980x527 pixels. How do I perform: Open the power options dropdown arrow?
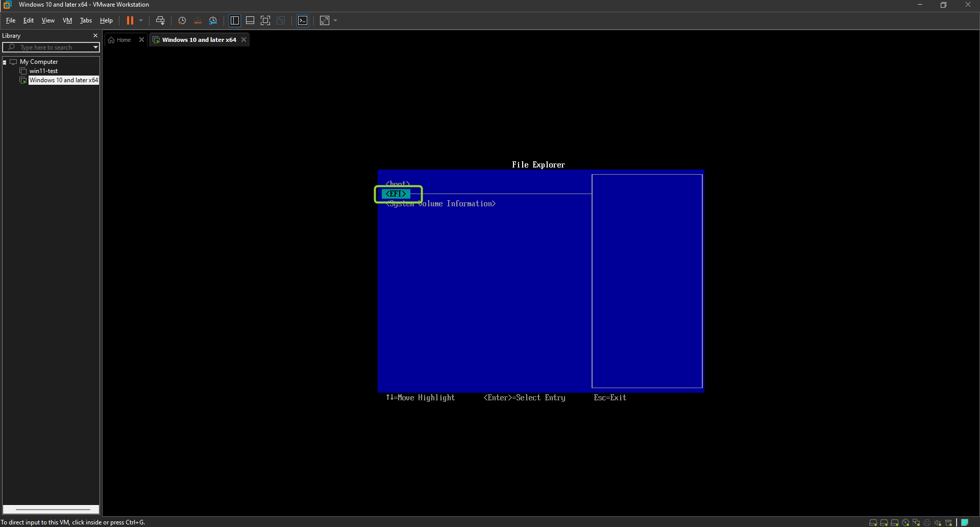tap(141, 20)
